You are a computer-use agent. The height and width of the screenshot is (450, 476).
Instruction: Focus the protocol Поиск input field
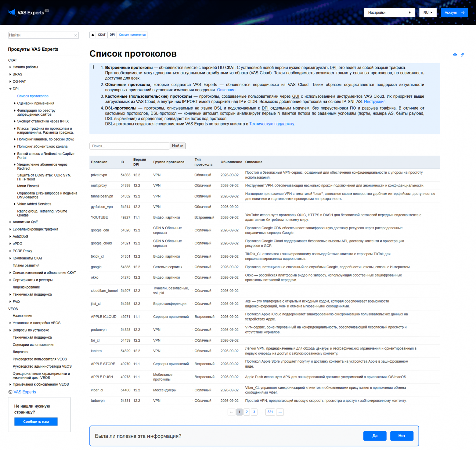tap(129, 146)
